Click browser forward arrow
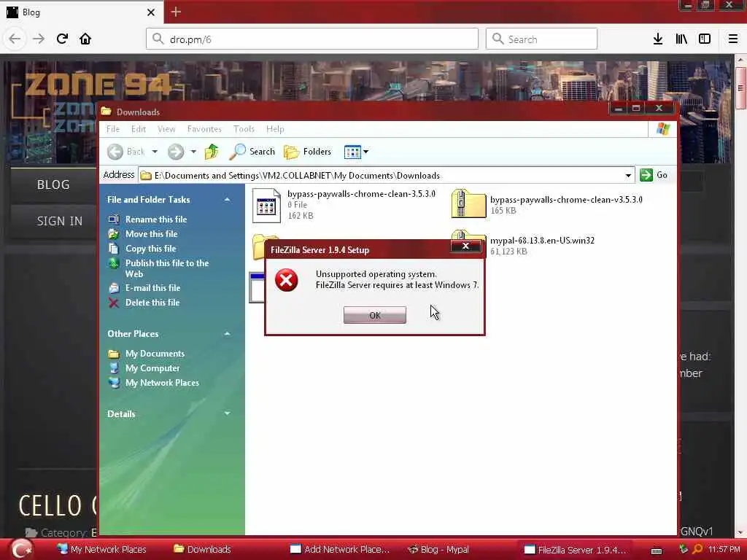The image size is (747, 560). click(38, 39)
